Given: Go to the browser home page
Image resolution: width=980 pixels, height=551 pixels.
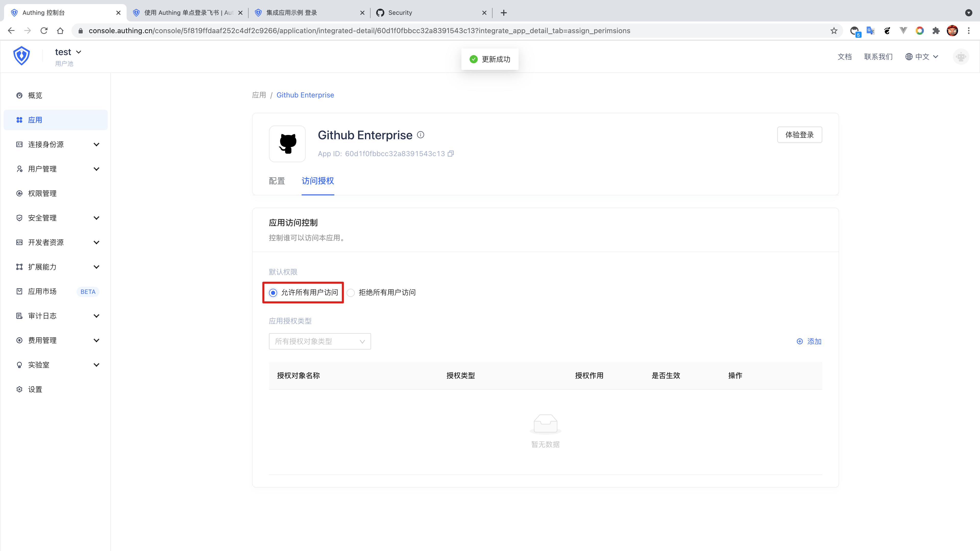Looking at the screenshot, I should pyautogui.click(x=60, y=31).
